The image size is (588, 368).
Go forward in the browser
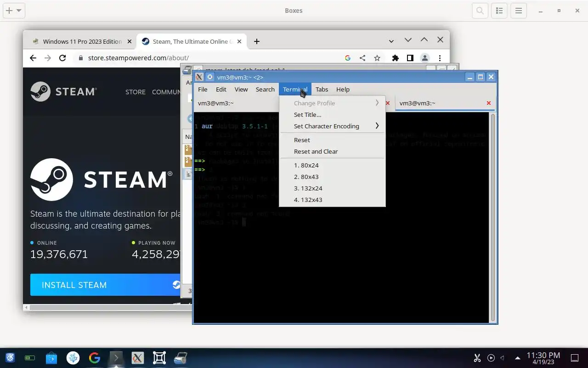48,58
